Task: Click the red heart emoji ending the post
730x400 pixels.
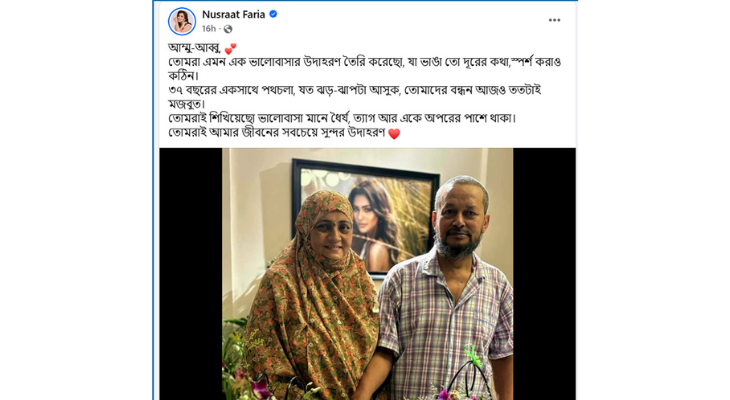Action: point(394,134)
